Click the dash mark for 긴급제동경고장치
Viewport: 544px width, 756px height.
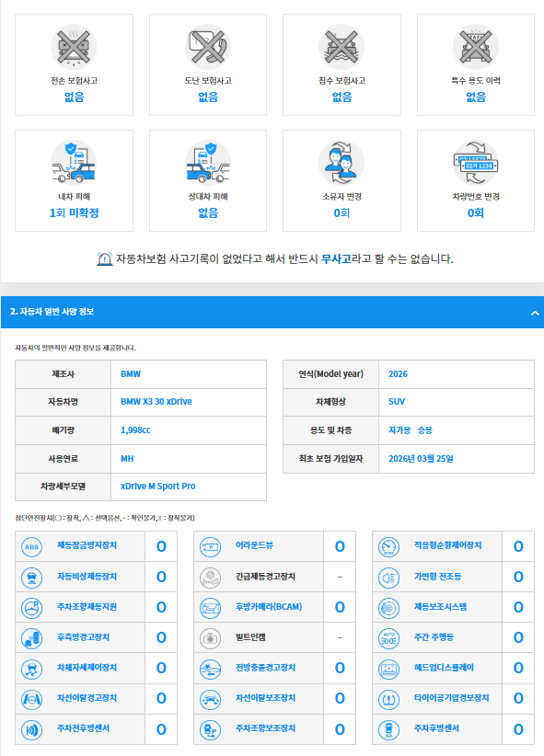pyautogui.click(x=340, y=578)
